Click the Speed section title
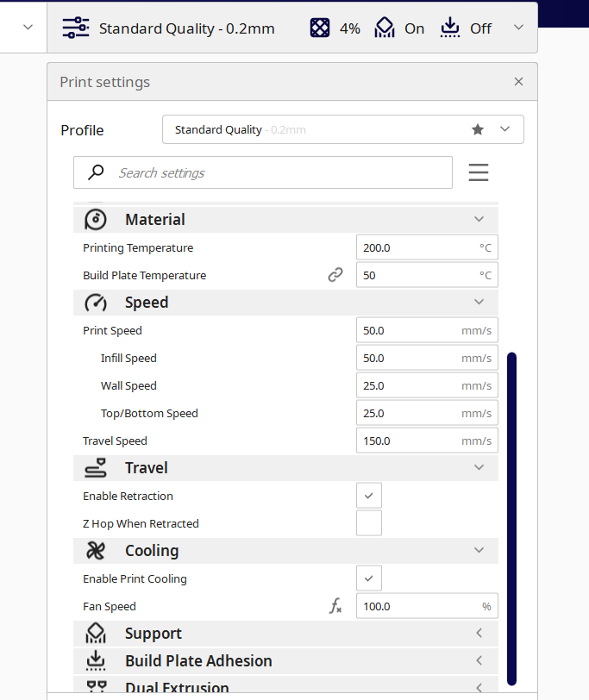Viewport: 589px width, 700px height. [x=147, y=303]
